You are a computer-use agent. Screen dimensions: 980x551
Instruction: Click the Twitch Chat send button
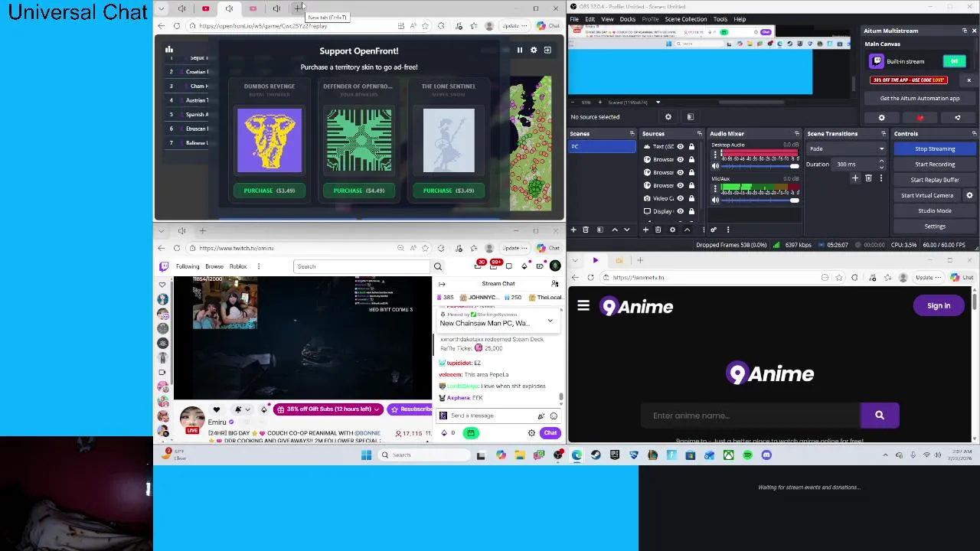pyautogui.click(x=550, y=433)
